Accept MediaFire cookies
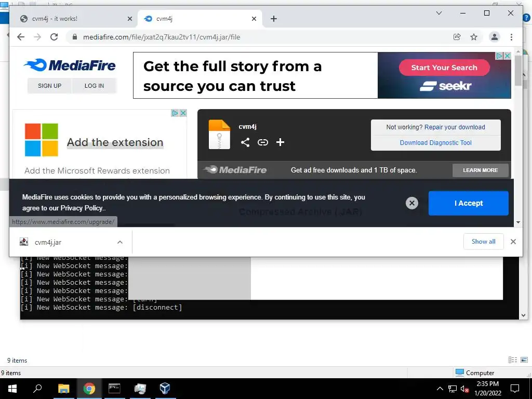Image resolution: width=532 pixels, height=399 pixels. coord(468,203)
